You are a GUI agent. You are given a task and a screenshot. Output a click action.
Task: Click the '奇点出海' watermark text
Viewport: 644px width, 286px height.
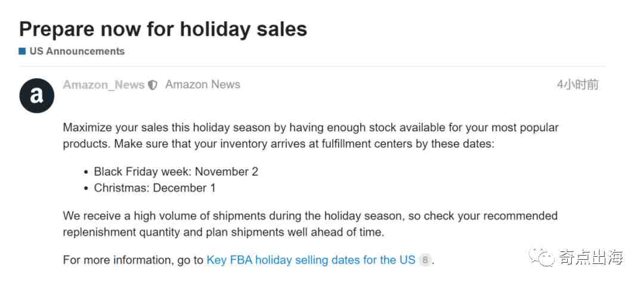click(590, 257)
